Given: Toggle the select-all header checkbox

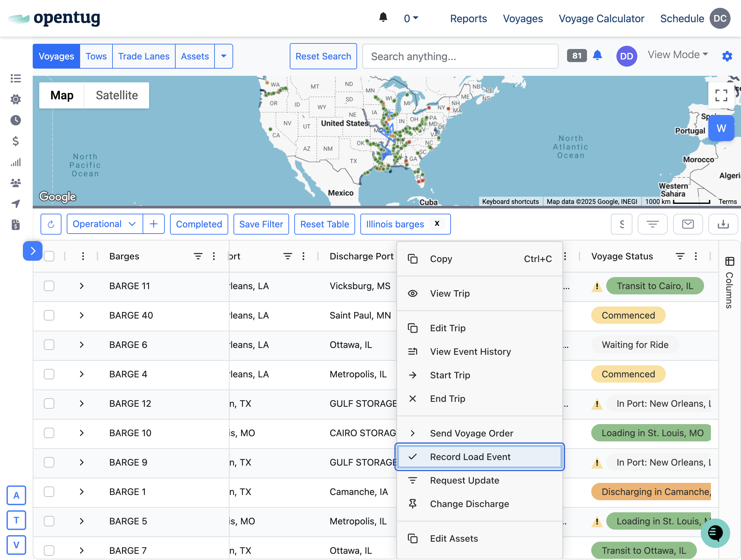Looking at the screenshot, I should (49, 256).
